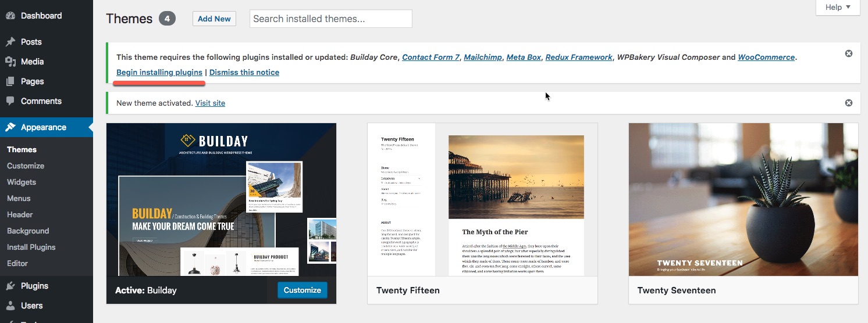Open the Contact Form 7 plugin link
Screen dimensions: 868x323
(x=431, y=57)
